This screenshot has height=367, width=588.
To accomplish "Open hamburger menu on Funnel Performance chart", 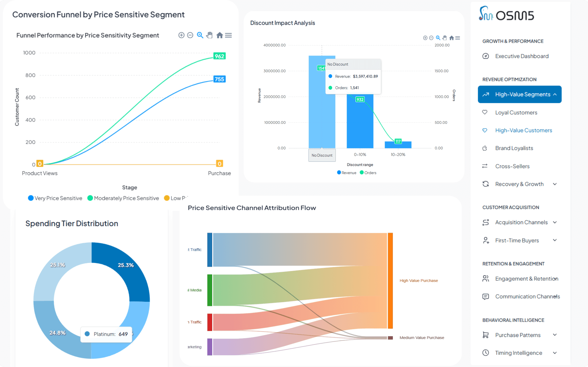I will pos(229,35).
